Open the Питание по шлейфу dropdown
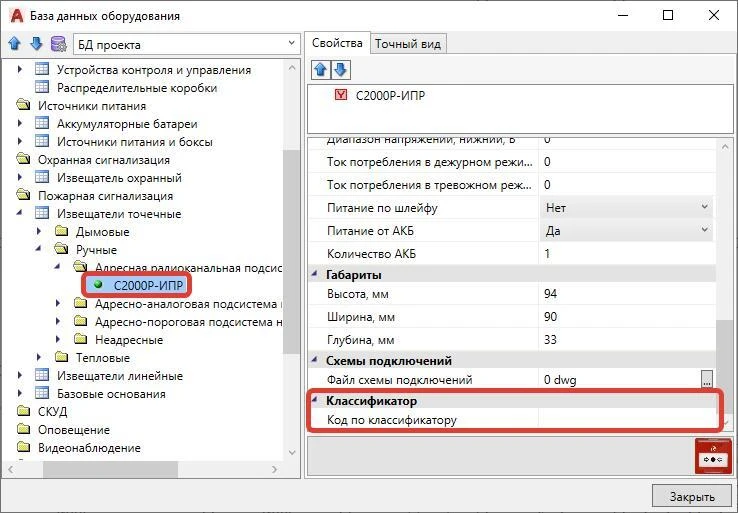The width and height of the screenshot is (738, 513). [704, 208]
